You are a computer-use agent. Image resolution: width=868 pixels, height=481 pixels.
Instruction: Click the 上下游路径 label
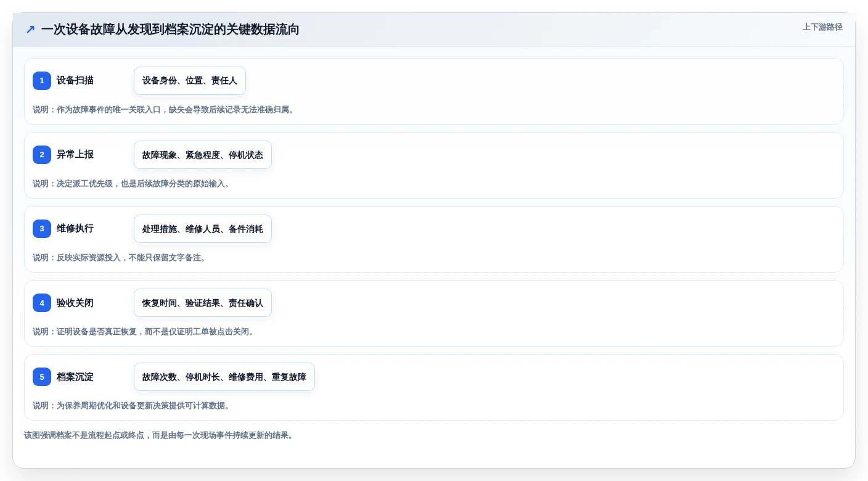pyautogui.click(x=822, y=27)
